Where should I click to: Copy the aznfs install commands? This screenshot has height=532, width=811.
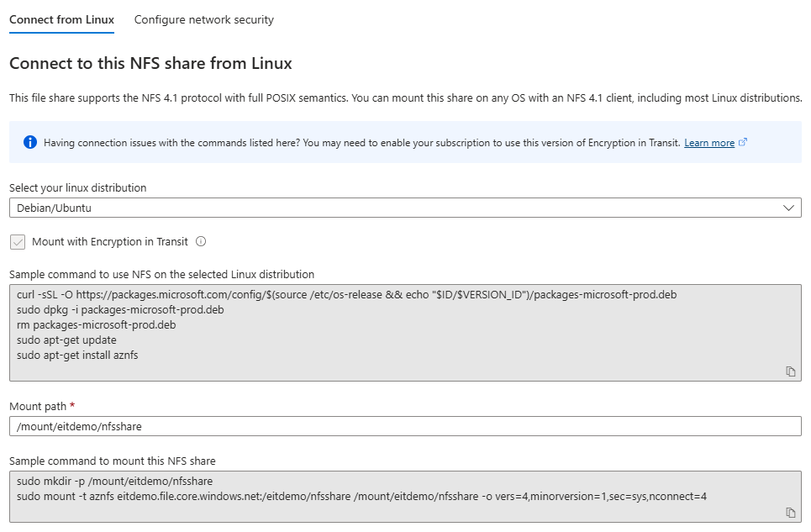[790, 371]
